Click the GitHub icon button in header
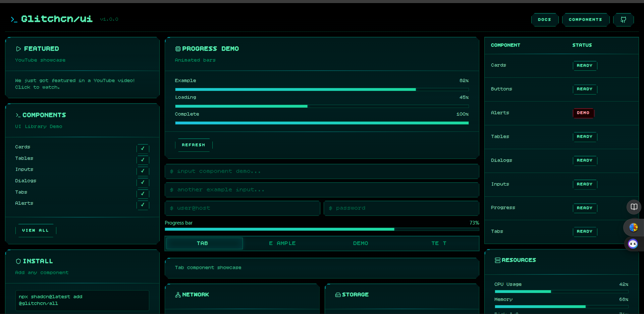644x314 pixels. (x=623, y=20)
